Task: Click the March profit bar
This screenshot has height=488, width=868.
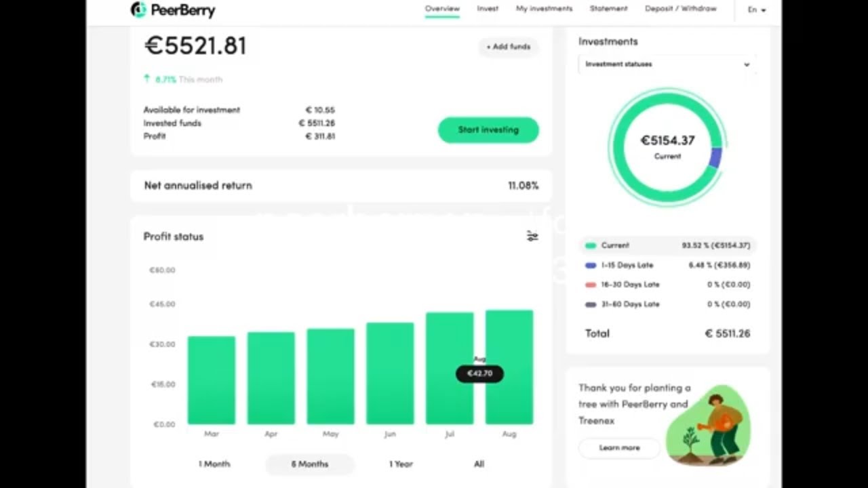Action: tap(212, 380)
